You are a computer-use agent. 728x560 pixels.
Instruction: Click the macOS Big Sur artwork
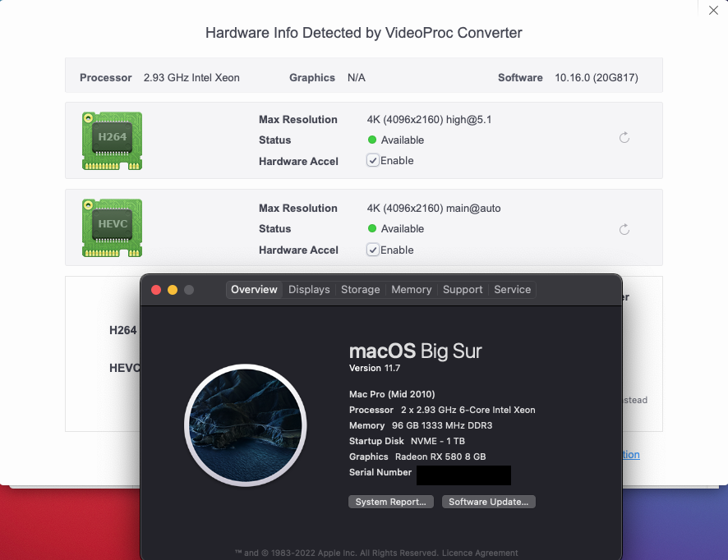(245, 425)
